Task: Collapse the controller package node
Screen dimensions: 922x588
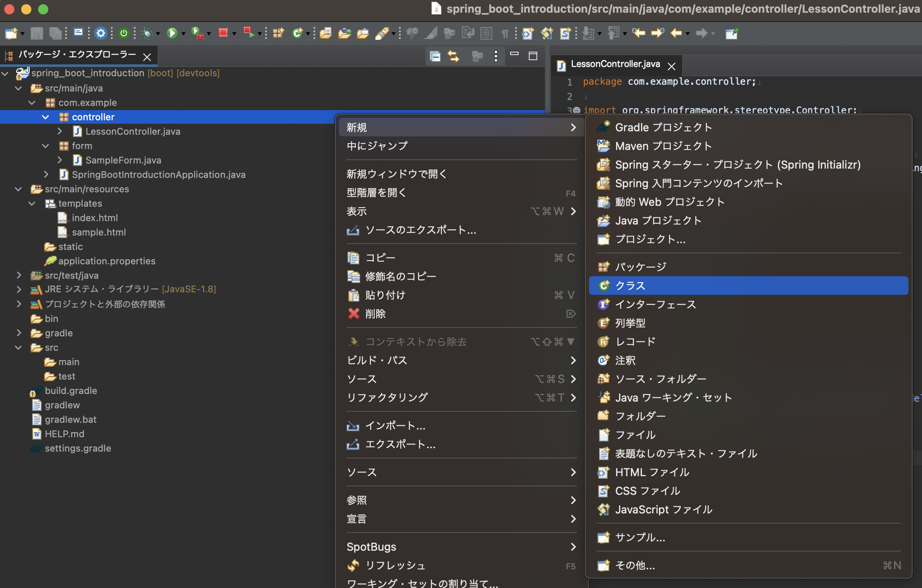Action: (x=46, y=117)
